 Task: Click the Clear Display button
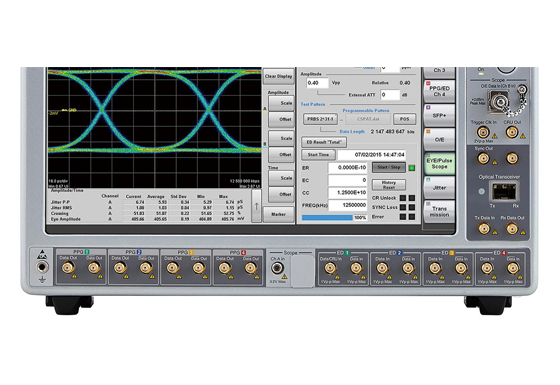point(278,76)
